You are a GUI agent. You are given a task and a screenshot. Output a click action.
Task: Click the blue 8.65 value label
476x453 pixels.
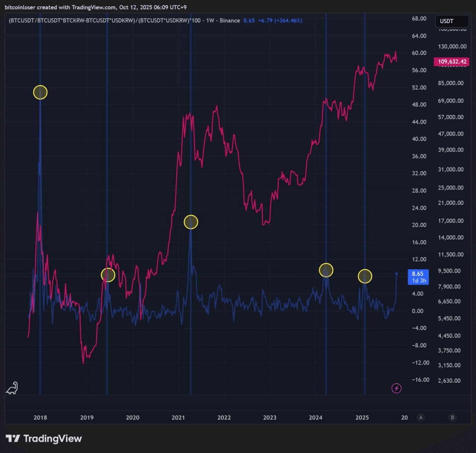(x=418, y=277)
